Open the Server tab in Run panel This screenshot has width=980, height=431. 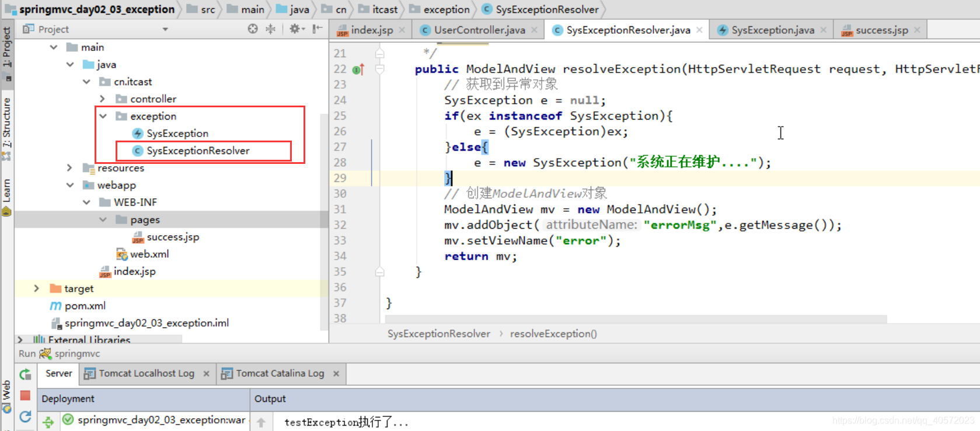pos(59,373)
